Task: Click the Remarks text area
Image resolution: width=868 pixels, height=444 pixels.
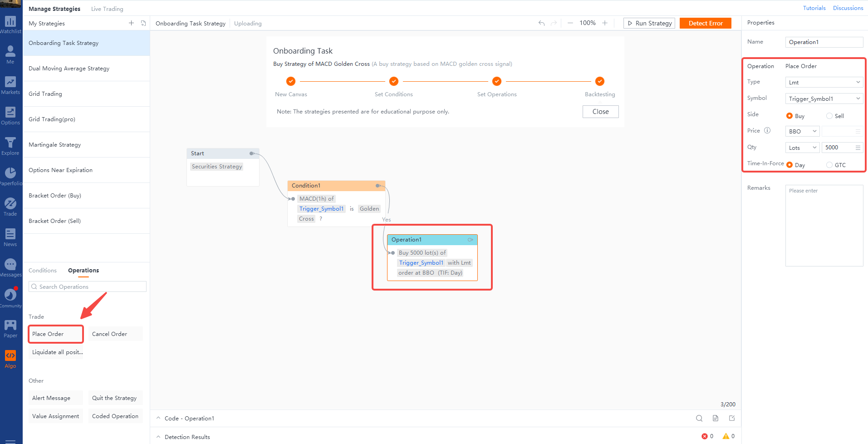Action: click(824, 225)
